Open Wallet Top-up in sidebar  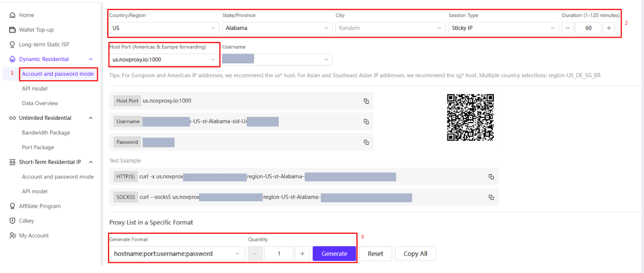[x=36, y=30]
